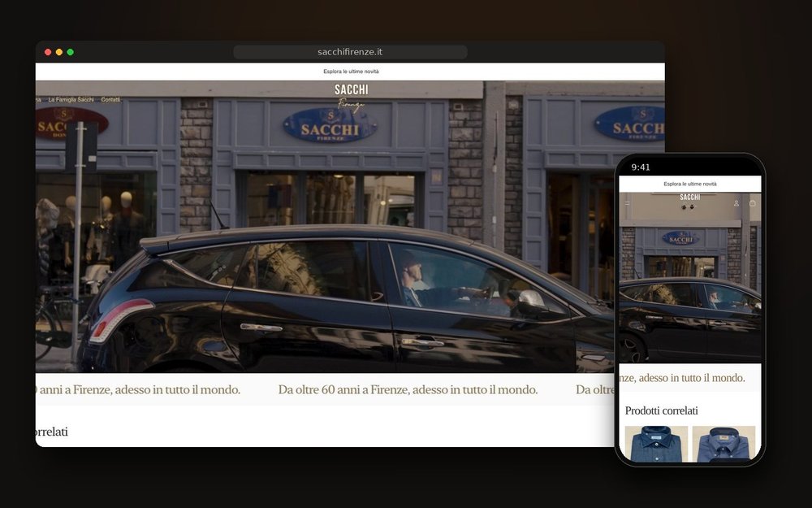Minimize the browser window with yellow button

click(59, 52)
